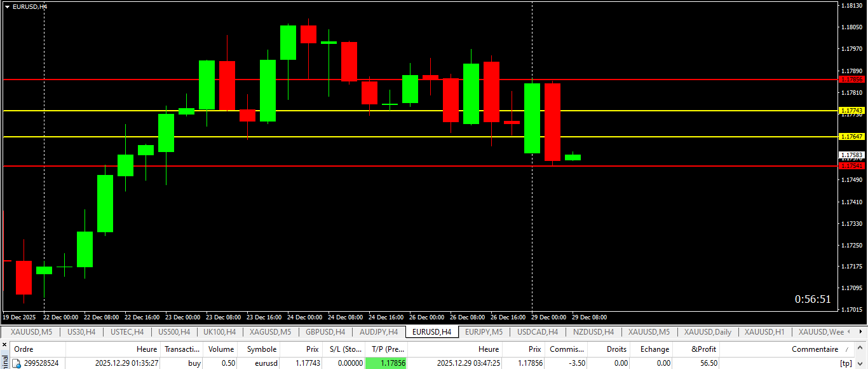This screenshot has height=369, width=868.
Task: Close the terminal panel with the X
Action: (x=3, y=344)
